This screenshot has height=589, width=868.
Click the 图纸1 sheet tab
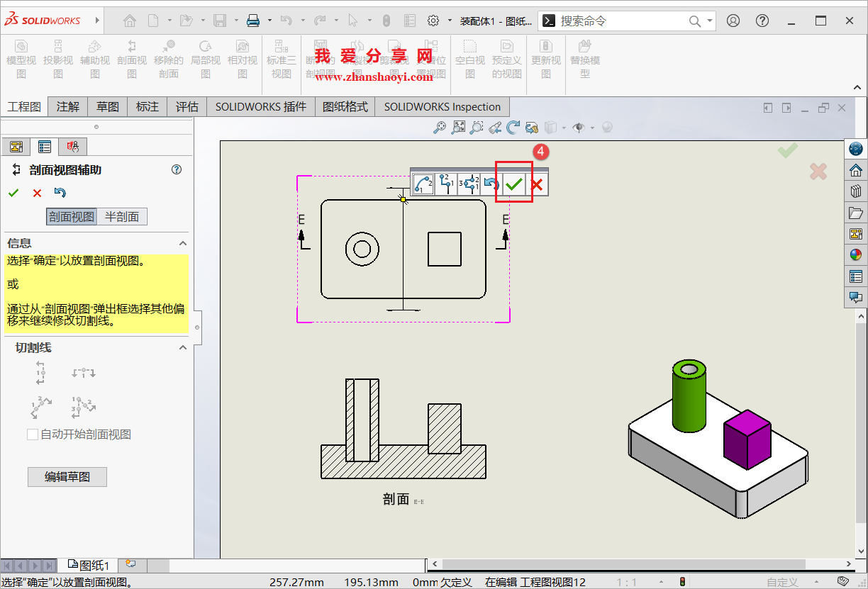coord(89,565)
